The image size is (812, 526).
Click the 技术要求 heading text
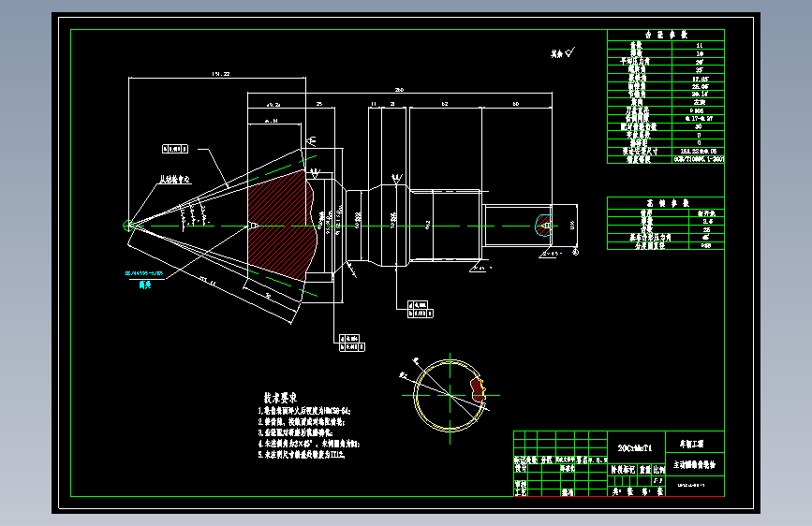[x=280, y=398]
